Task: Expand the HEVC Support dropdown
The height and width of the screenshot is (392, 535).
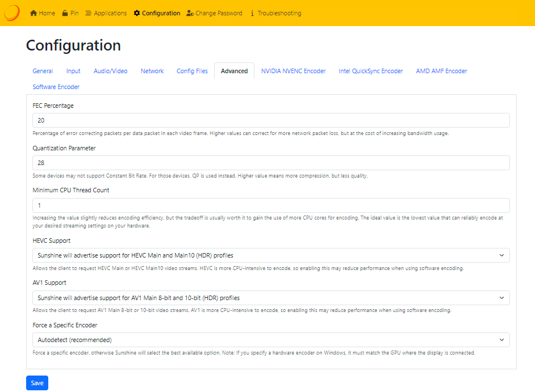Action: tap(271, 255)
